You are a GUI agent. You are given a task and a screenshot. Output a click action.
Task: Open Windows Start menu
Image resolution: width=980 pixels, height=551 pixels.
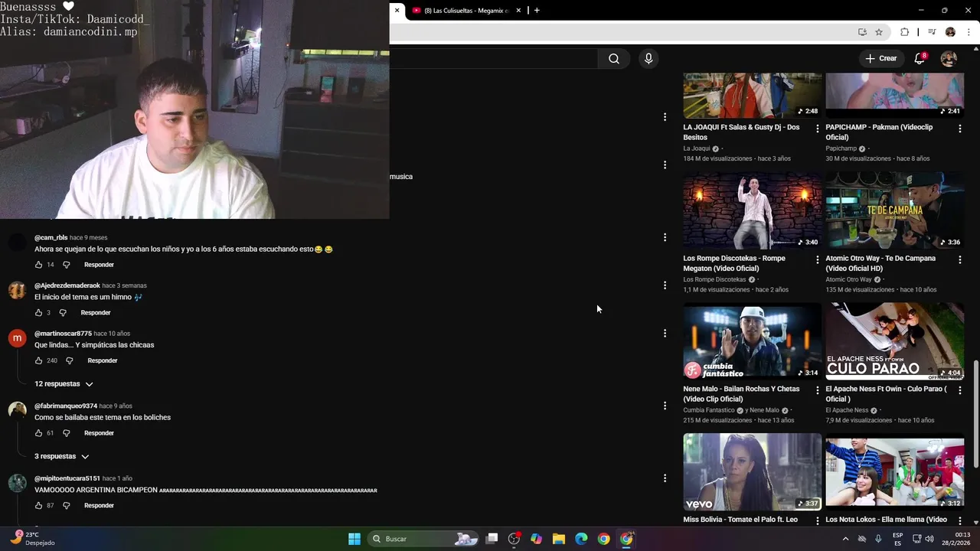point(354,539)
